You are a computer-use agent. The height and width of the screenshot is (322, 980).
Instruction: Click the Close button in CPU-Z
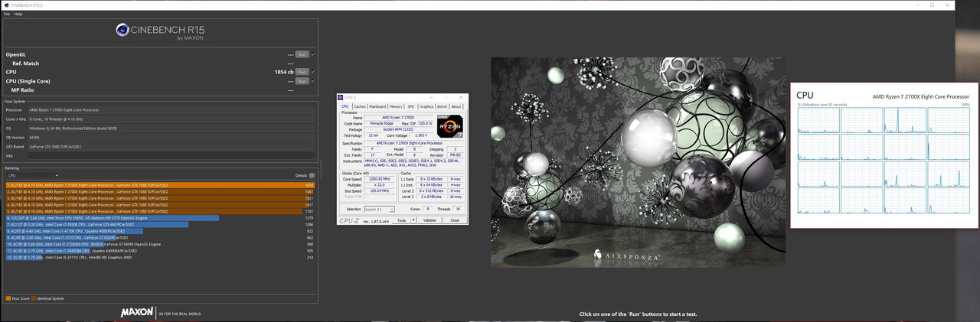[455, 220]
